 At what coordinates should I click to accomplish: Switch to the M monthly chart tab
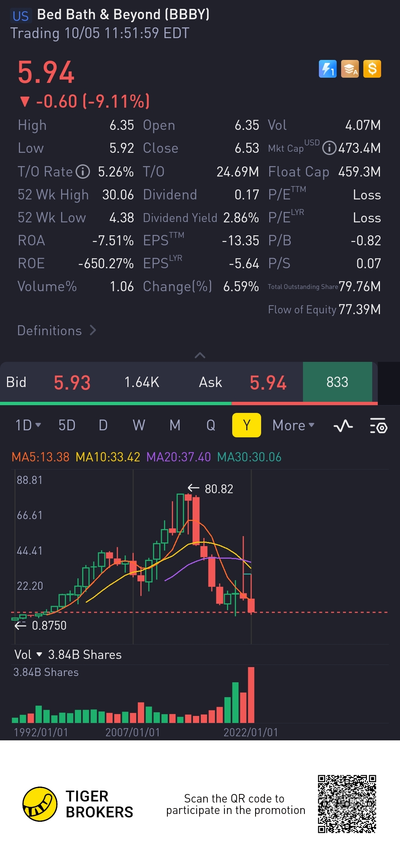tap(175, 425)
